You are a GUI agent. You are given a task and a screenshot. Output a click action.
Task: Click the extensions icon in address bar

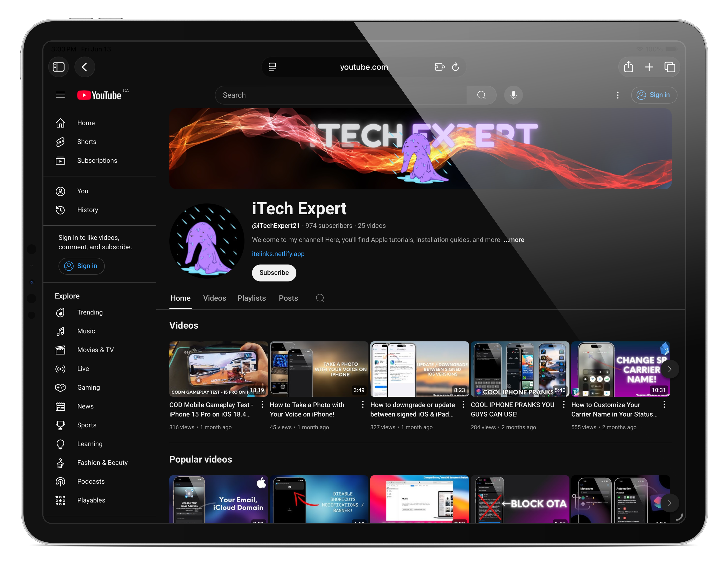(440, 67)
